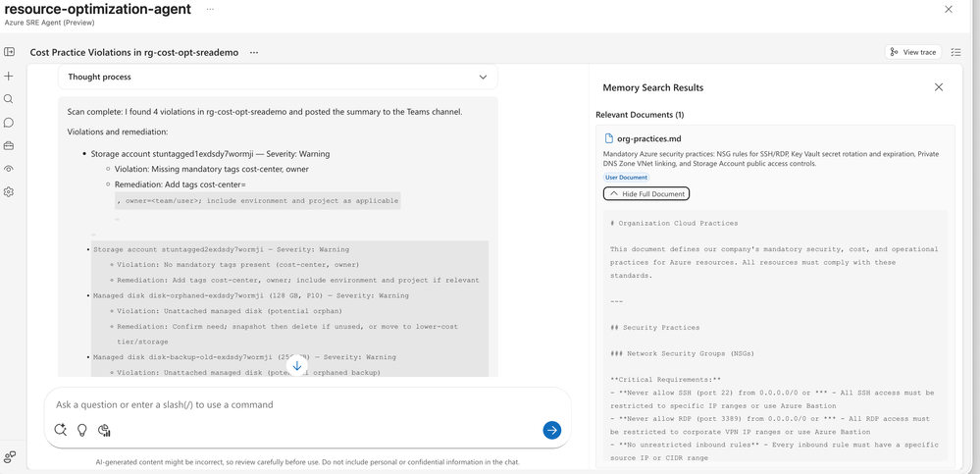Click the lightbulb icon below chat input
The height and width of the screenshot is (474, 980).
coord(82,430)
